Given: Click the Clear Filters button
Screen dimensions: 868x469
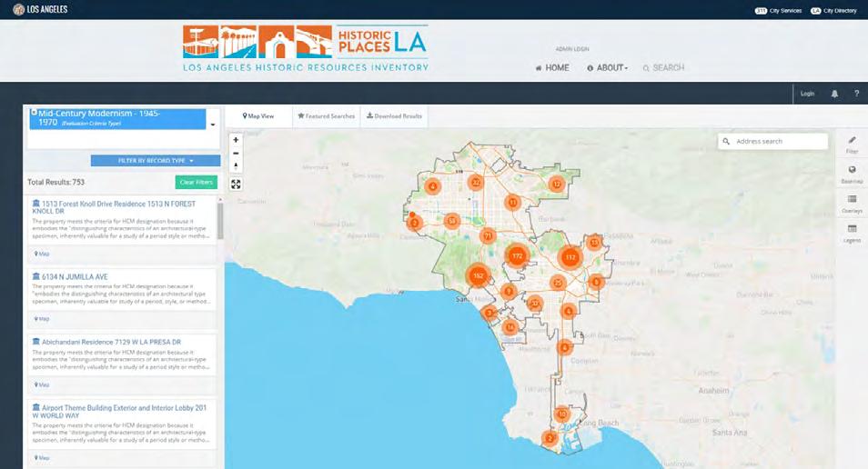Looking at the screenshot, I should pos(196,182).
